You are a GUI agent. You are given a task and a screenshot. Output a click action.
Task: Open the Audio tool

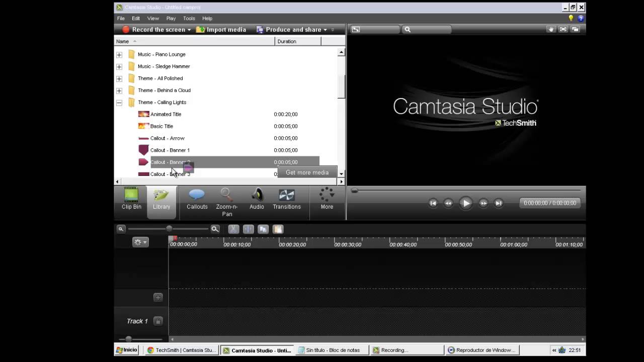tap(257, 198)
